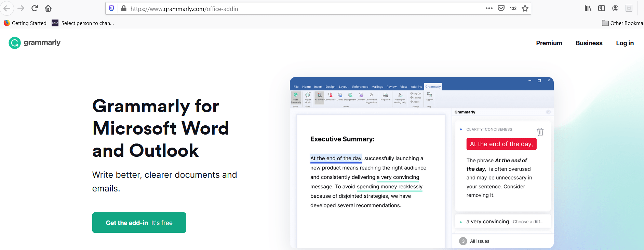Click Close Grammarly in the Word ribbon

click(x=296, y=98)
